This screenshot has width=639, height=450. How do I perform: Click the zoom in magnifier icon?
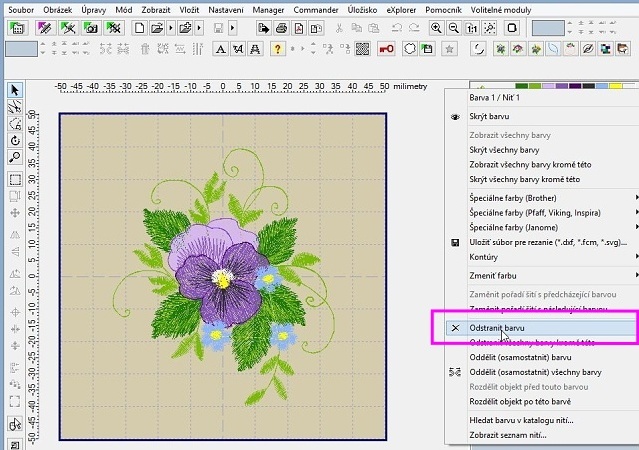click(438, 28)
